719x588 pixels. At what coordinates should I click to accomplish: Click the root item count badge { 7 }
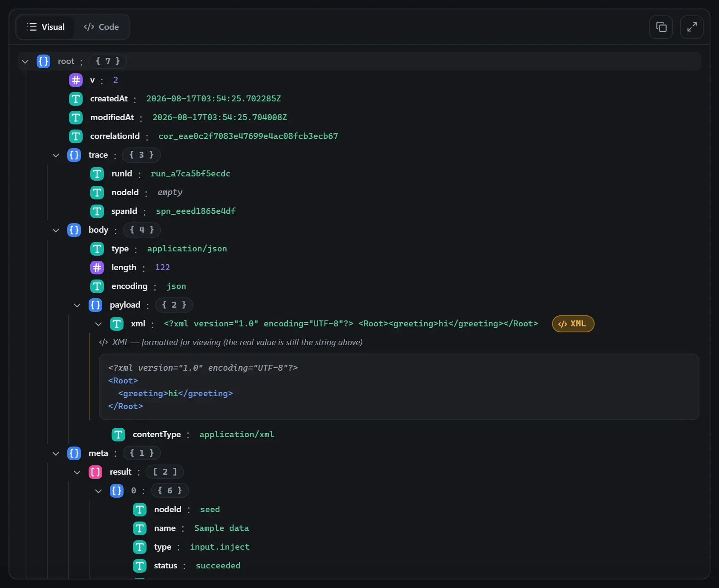coord(108,61)
